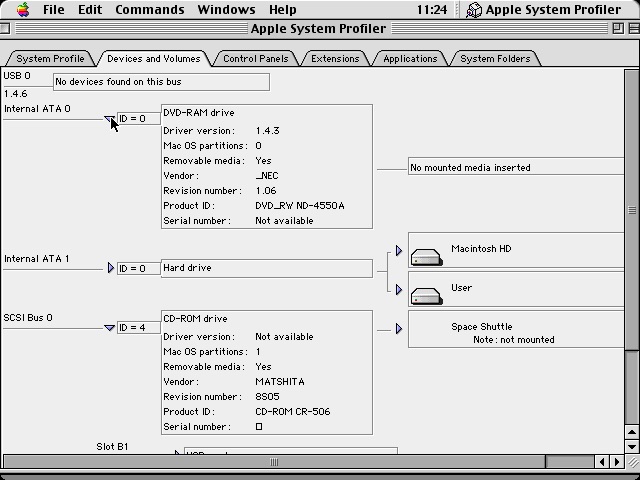The height and width of the screenshot is (480, 640).
Task: Open the File menu
Action: [53, 10]
